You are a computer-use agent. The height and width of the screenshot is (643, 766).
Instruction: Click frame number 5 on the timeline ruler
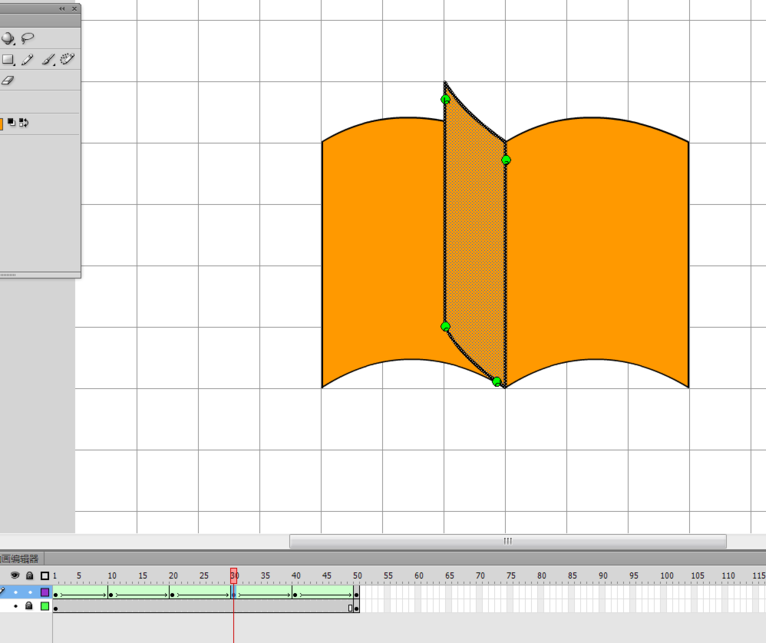79,576
